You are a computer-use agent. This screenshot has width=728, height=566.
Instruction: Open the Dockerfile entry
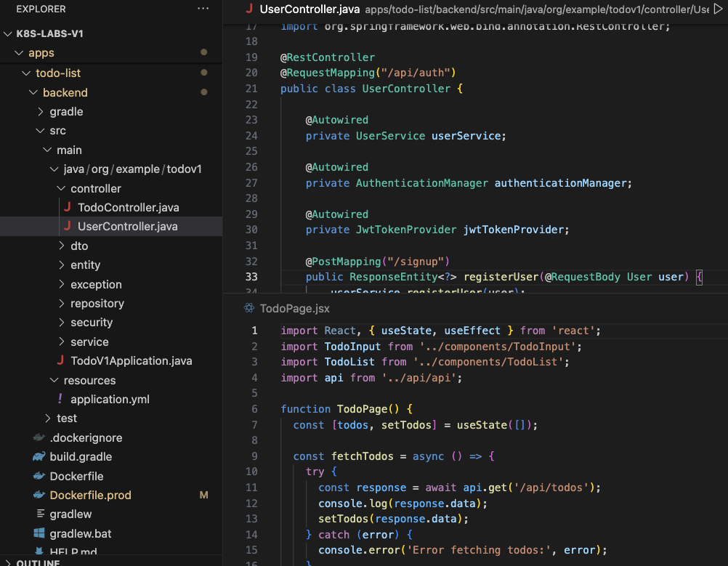(76, 476)
